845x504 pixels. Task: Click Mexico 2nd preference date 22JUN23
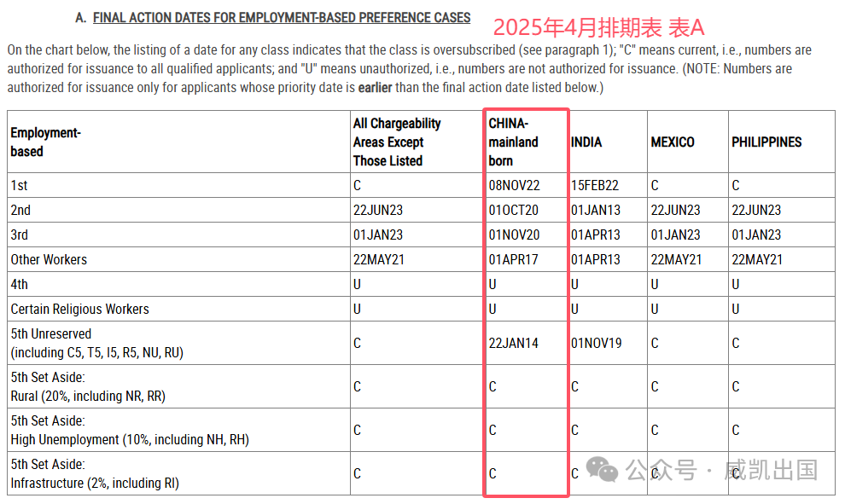pyautogui.click(x=675, y=210)
